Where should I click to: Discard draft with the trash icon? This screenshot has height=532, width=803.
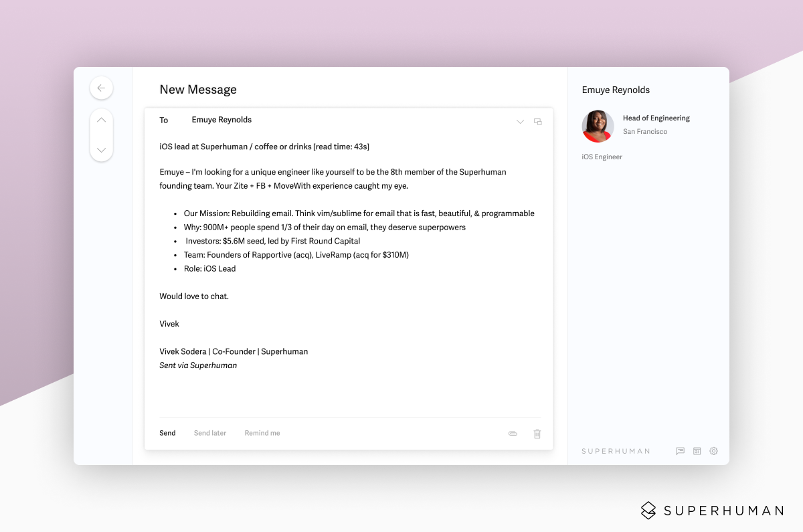537,434
